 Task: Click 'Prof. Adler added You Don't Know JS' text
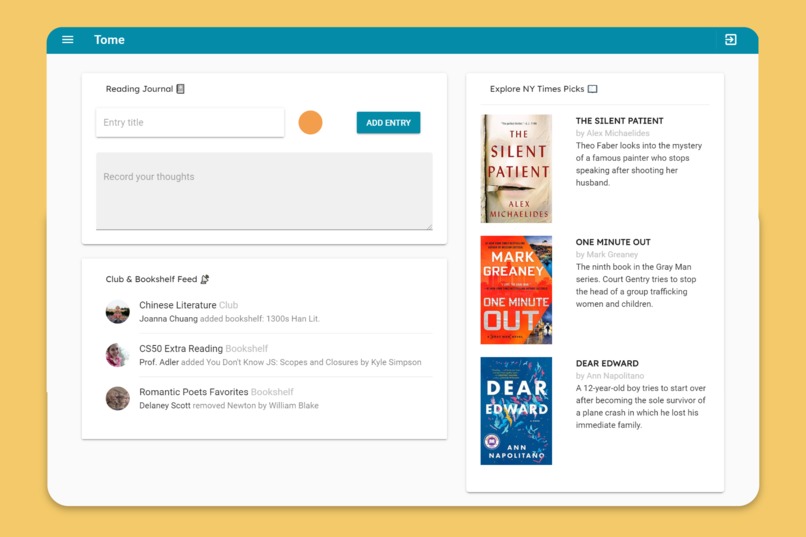click(x=280, y=362)
